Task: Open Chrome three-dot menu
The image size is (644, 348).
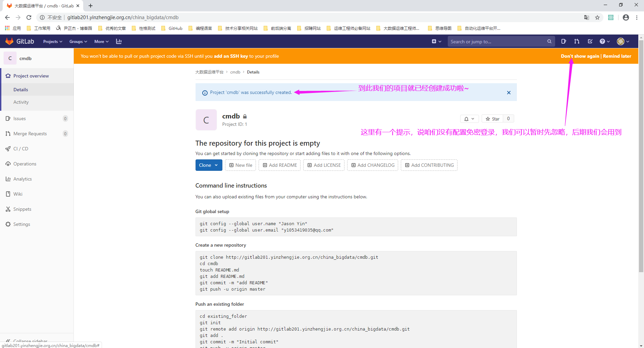Action: [x=637, y=17]
